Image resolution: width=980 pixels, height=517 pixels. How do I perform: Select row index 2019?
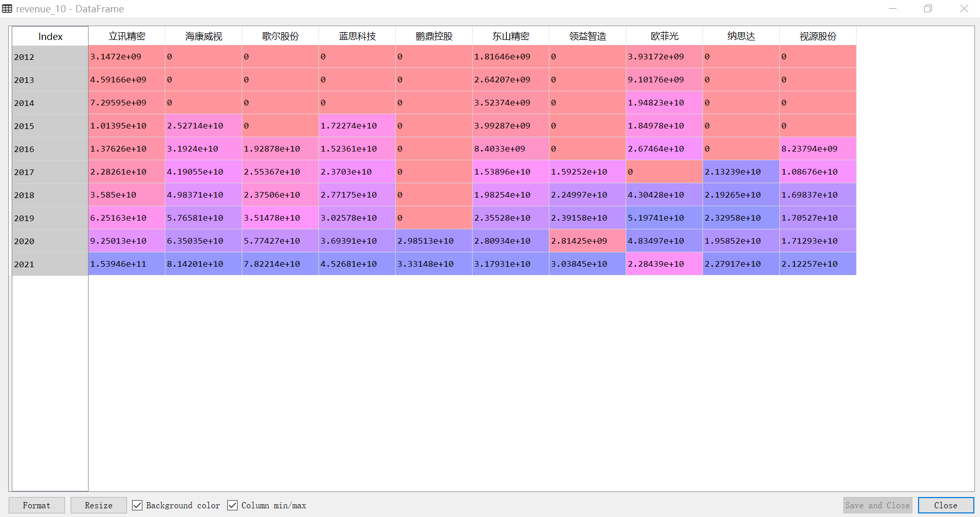[x=50, y=218]
